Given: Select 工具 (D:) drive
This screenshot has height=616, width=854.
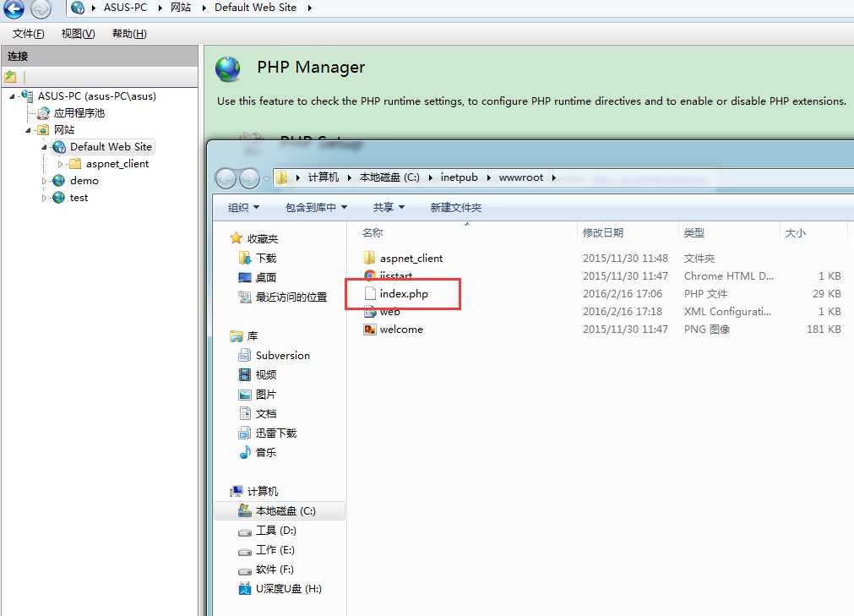Looking at the screenshot, I should pos(275,531).
